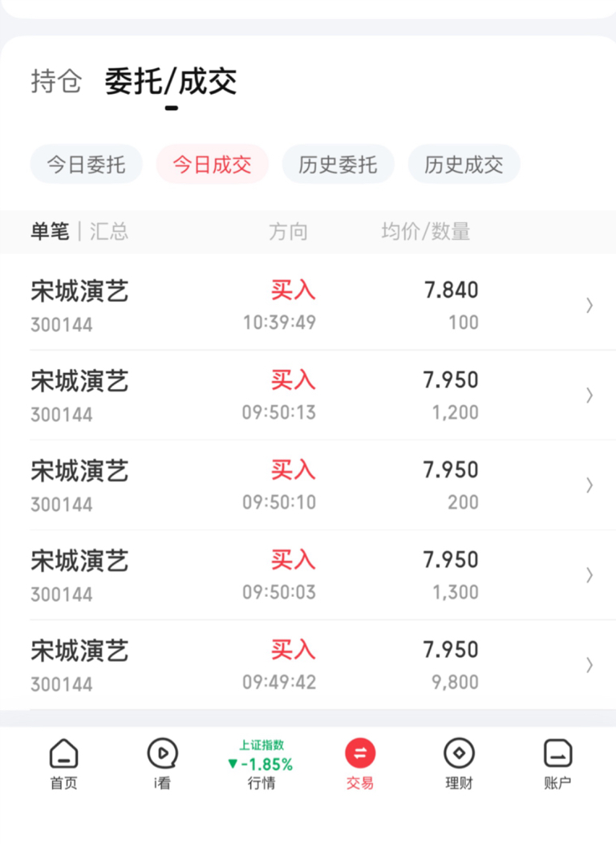This screenshot has width=616, height=844.
Task: Expand the 09:50:03 trade chevron
Action: [590, 574]
